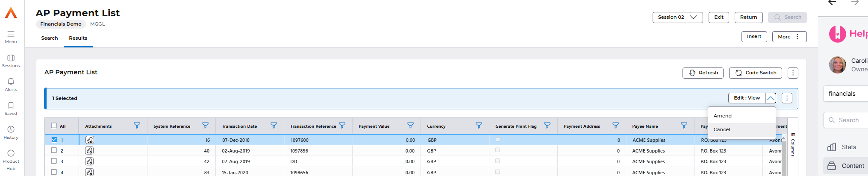Viewport: 868px width, 176px height.
Task: Toggle Generate Pmnt Flag for row 2
Action: pos(497,150)
